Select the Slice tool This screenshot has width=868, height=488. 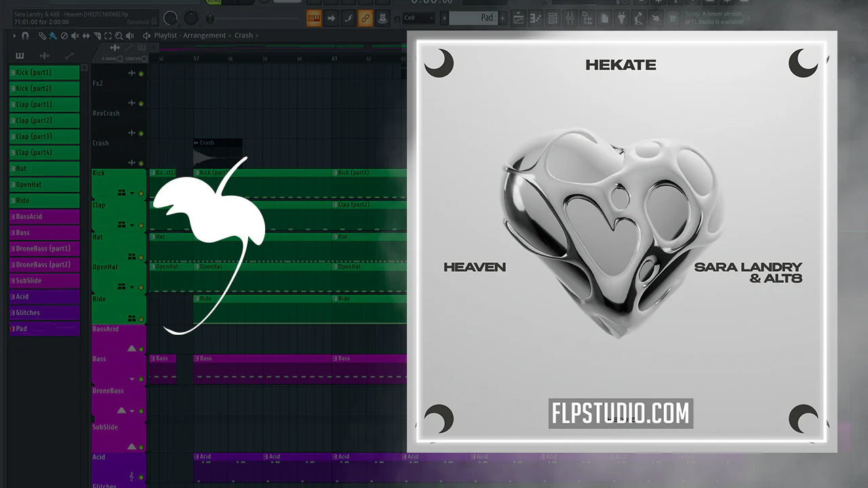(96, 35)
